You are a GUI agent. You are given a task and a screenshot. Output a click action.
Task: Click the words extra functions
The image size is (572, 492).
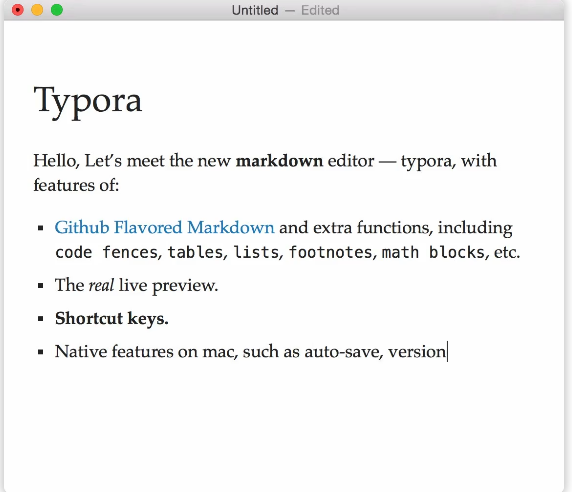pyautogui.click(x=372, y=228)
